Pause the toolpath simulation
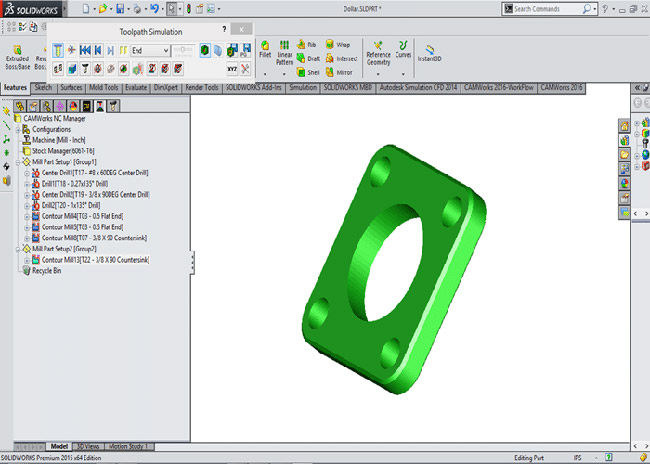 (x=123, y=51)
